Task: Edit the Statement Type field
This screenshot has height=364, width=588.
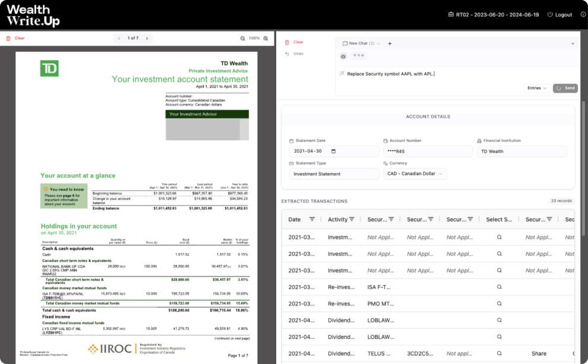Action: (334, 174)
